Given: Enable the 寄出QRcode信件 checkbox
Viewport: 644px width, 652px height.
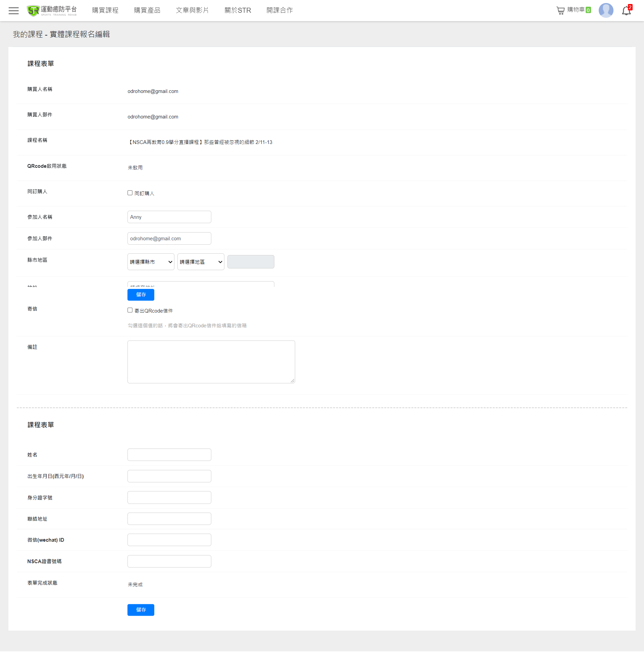Looking at the screenshot, I should [x=130, y=310].
